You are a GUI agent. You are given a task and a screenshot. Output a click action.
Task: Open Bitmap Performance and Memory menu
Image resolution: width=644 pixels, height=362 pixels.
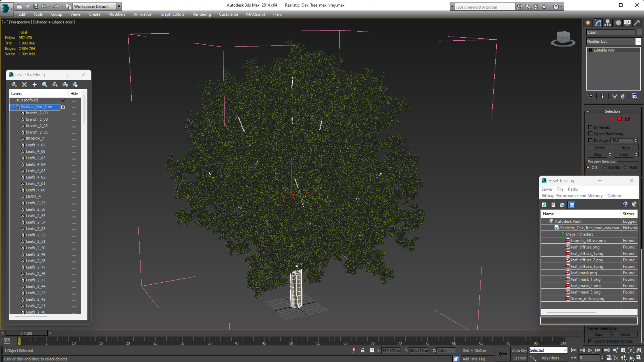572,196
